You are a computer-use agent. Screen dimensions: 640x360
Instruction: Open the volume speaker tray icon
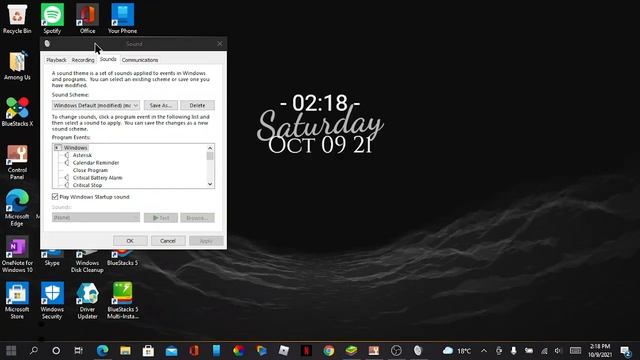click(x=558, y=351)
